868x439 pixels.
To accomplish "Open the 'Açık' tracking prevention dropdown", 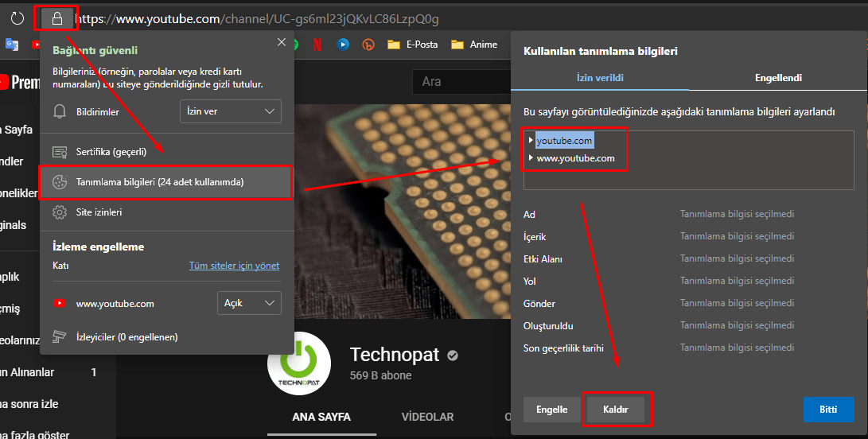I will pyautogui.click(x=249, y=303).
